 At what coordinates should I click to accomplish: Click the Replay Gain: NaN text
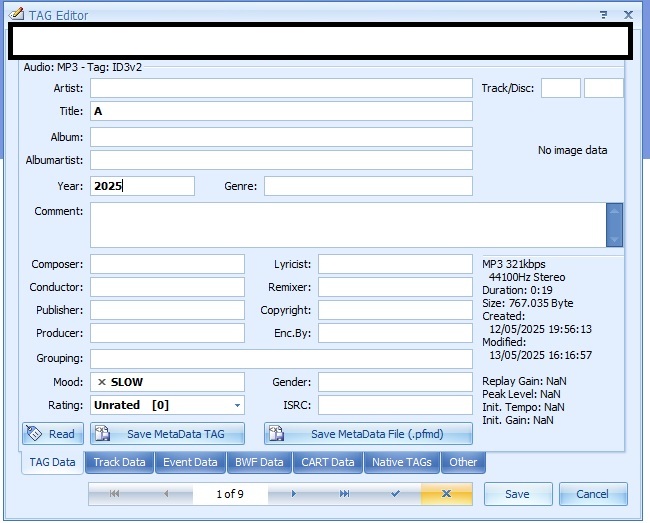[524, 381]
